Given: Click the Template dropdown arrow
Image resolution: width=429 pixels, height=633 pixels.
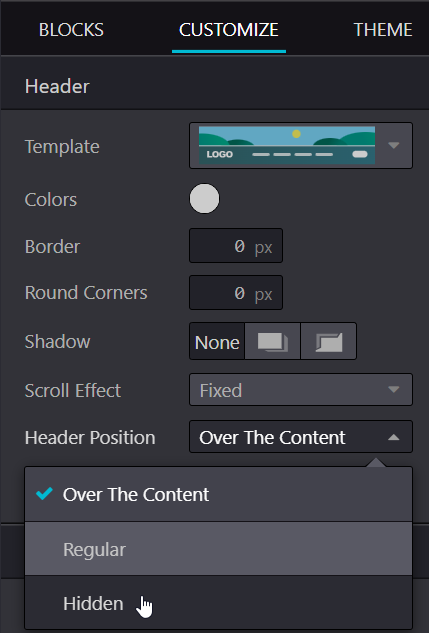Looking at the screenshot, I should (x=393, y=145).
